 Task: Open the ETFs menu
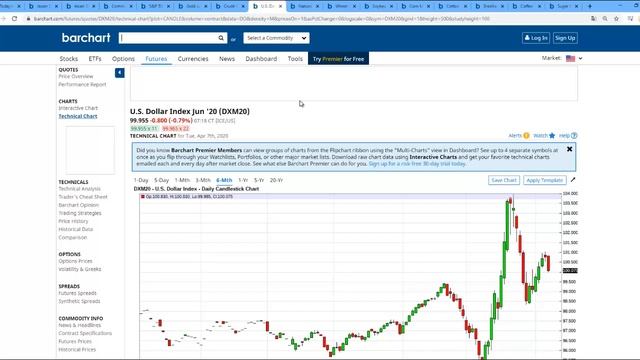(x=95, y=59)
